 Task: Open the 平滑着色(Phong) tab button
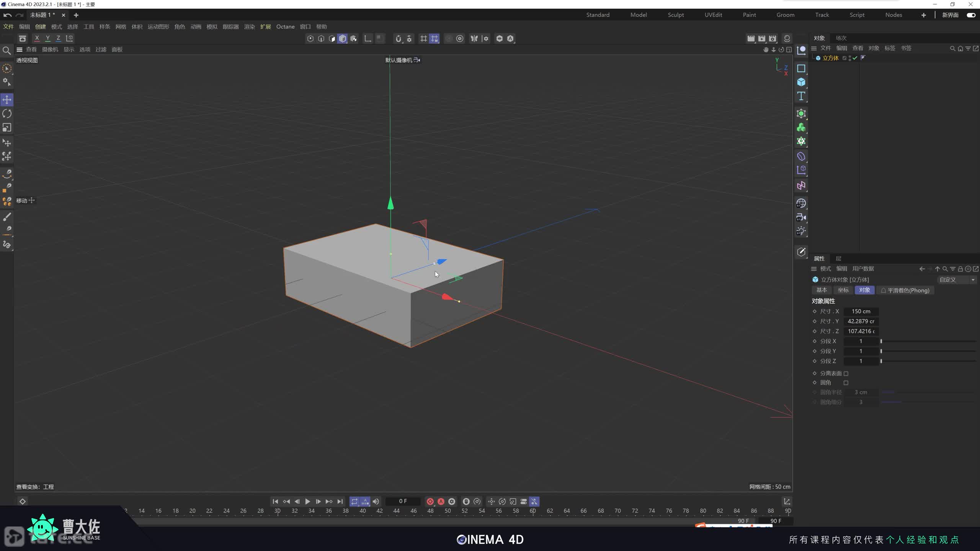coord(905,290)
